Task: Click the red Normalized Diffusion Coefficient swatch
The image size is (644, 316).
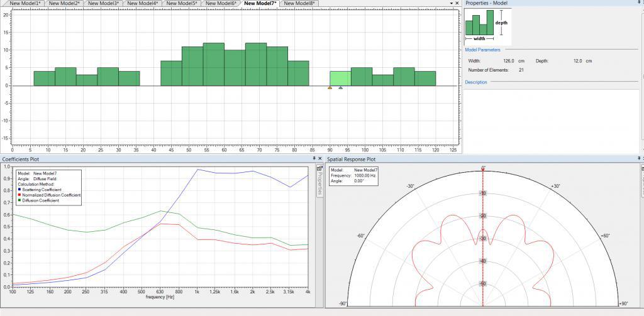Action: pyautogui.click(x=19, y=195)
